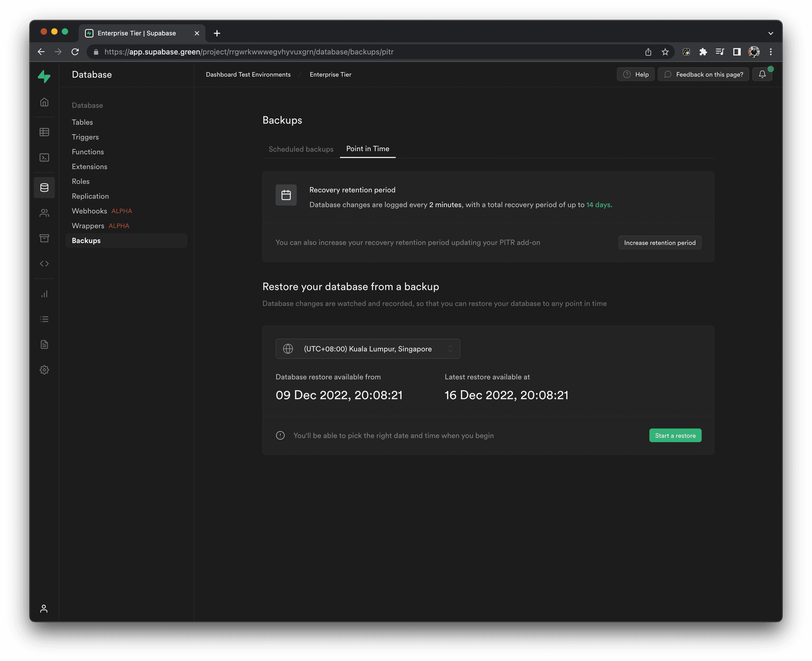Click the 14 days link
The width and height of the screenshot is (812, 661).
[598, 204]
